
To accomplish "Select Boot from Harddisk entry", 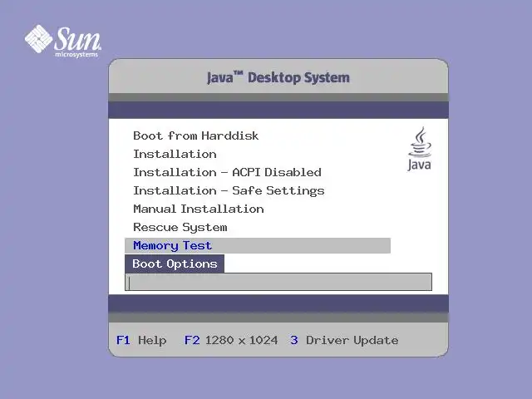I will [x=196, y=135].
